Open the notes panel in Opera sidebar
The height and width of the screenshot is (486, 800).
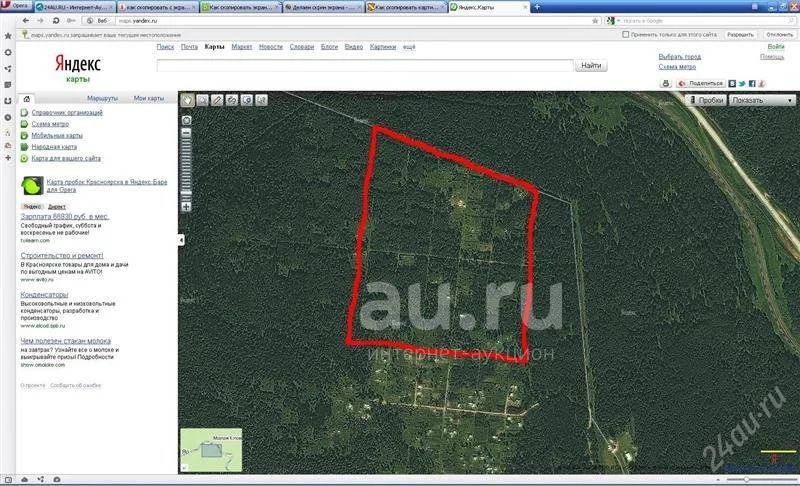tap(8, 85)
